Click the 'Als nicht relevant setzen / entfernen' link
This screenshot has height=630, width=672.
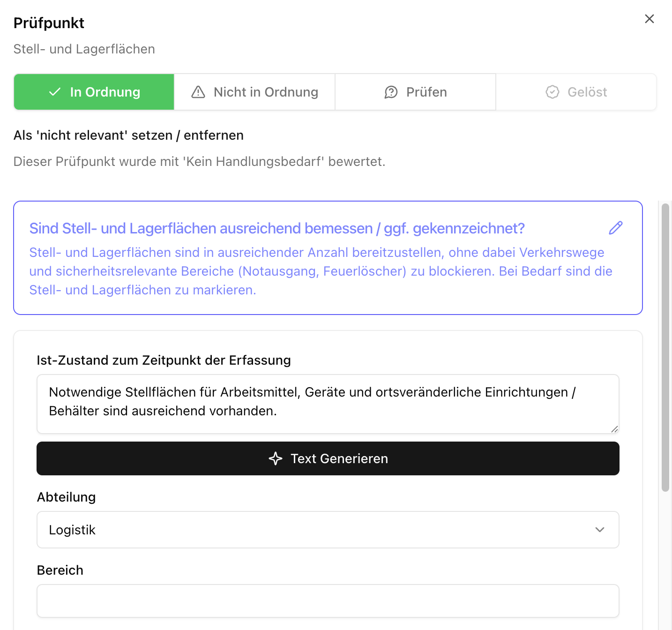pos(128,135)
